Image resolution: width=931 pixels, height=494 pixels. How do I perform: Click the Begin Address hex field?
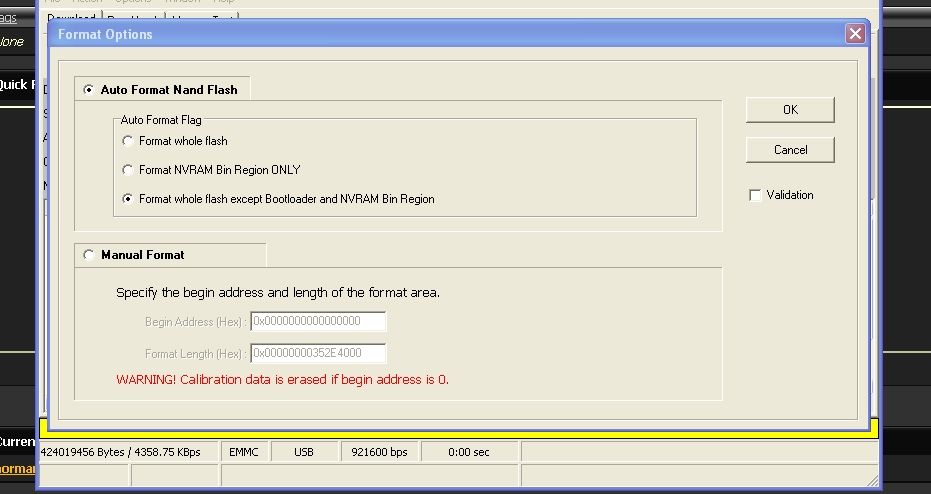pyautogui.click(x=318, y=322)
